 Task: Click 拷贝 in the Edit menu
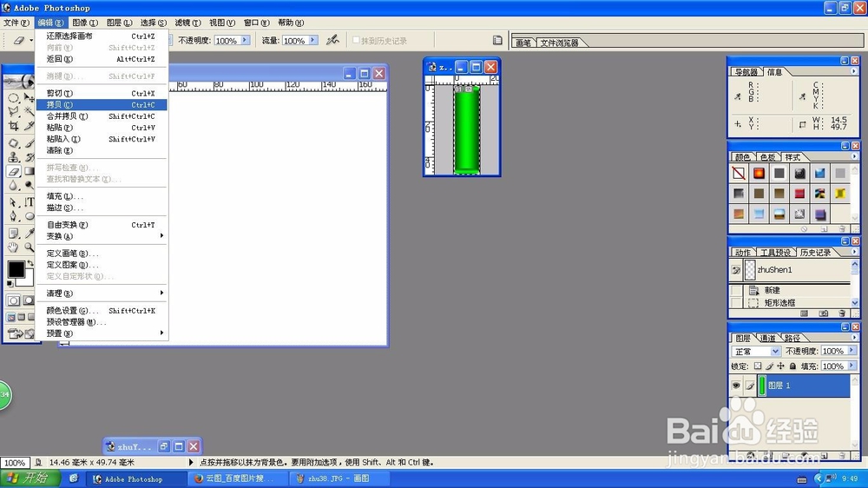(102, 105)
